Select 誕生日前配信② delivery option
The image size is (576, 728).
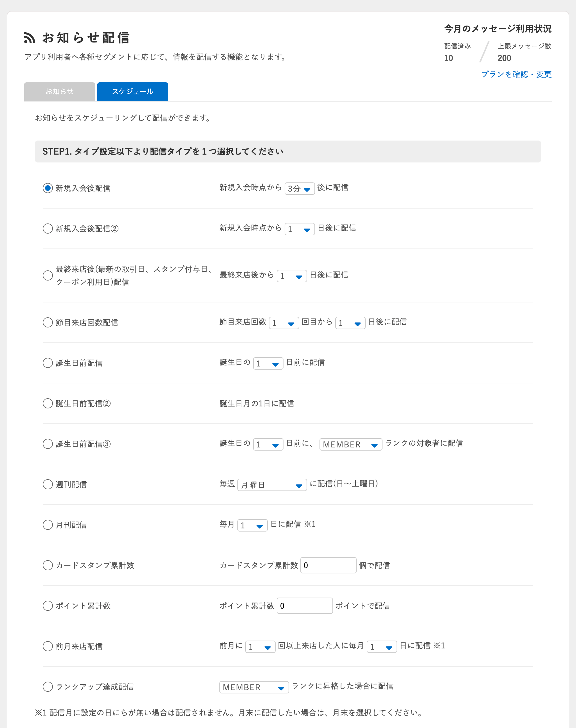48,403
